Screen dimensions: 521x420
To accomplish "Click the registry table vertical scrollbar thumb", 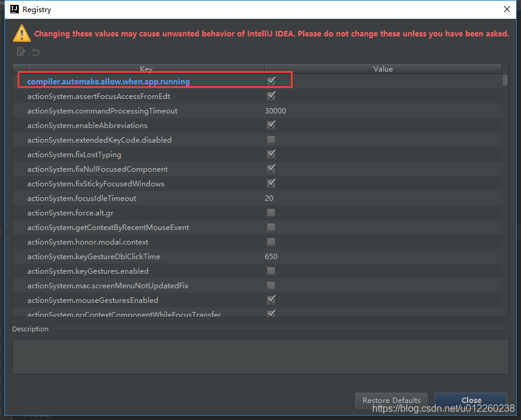I will 505,80.
